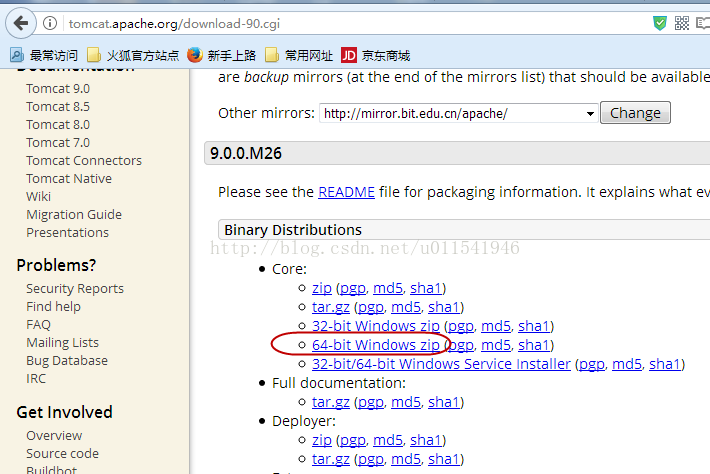This screenshot has height=474, width=710.
Task: Click the browser back arrow button
Action: [21, 23]
